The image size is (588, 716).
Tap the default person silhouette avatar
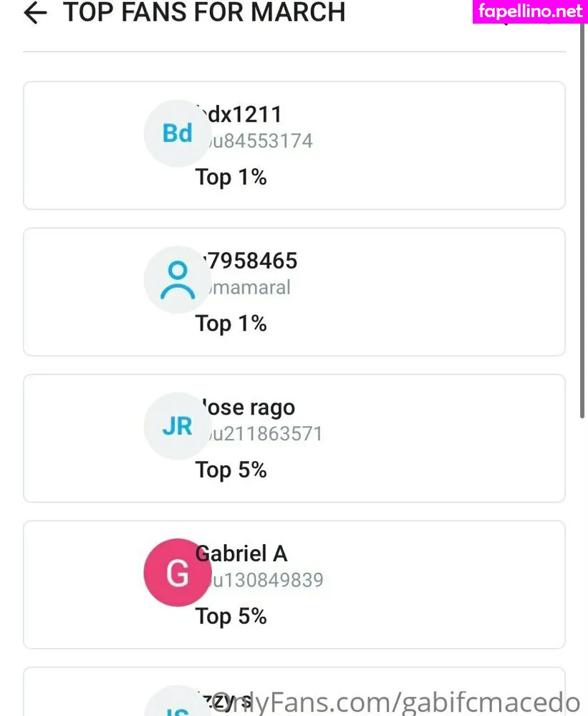178,280
